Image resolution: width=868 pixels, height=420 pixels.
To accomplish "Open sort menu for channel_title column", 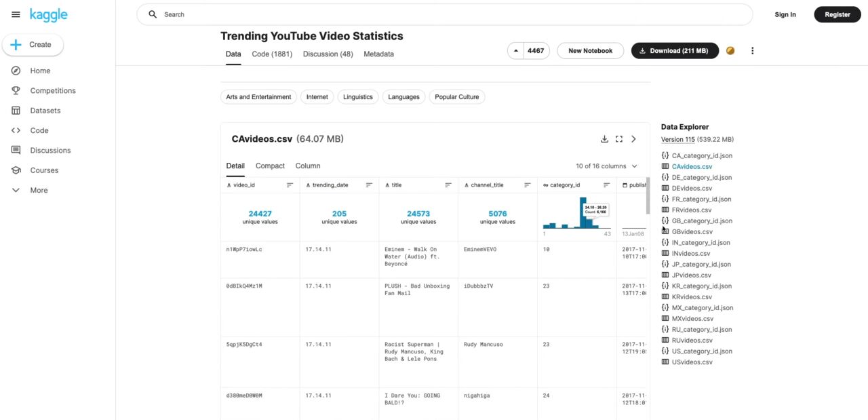I will [527, 185].
